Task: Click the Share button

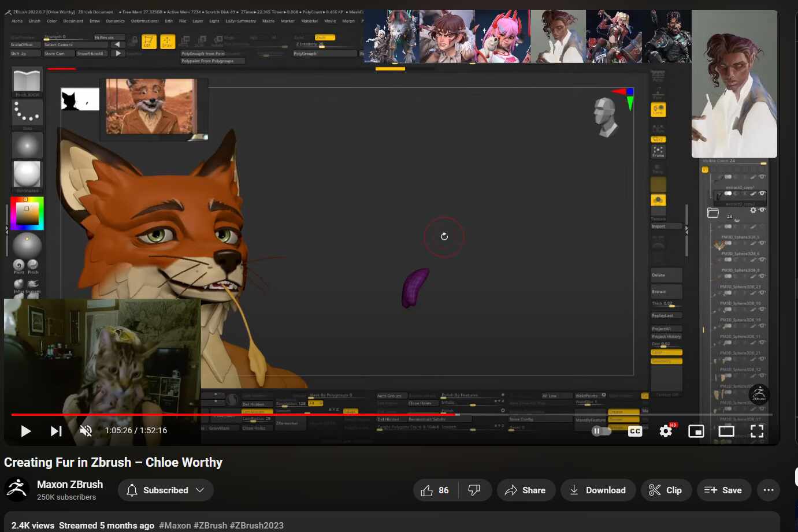Action: [526, 490]
